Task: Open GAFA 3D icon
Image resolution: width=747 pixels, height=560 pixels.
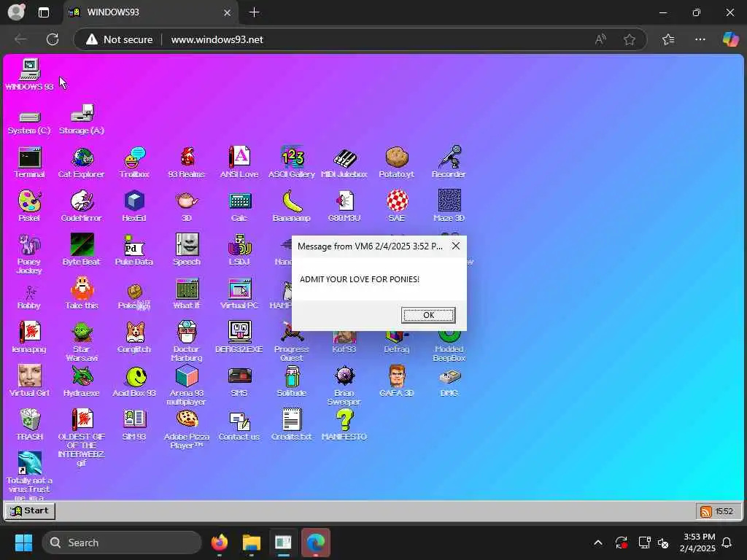Action: (397, 381)
